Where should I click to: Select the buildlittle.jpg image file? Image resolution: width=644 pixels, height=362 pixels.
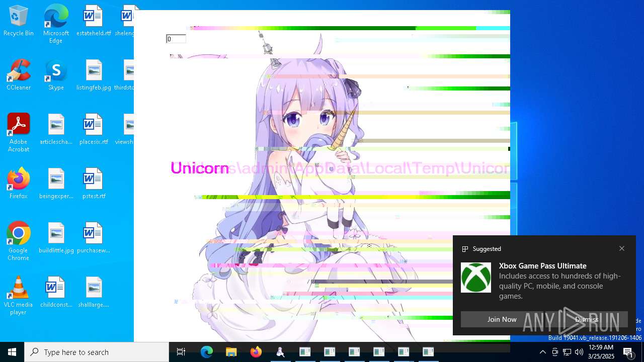56,238
